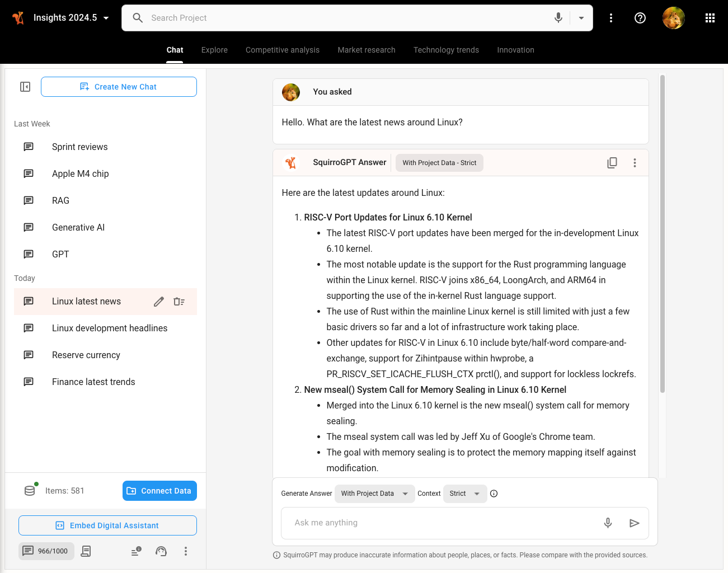Screen dimensions: 728x573
Task: Click the Connect Data button
Action: [159, 491]
